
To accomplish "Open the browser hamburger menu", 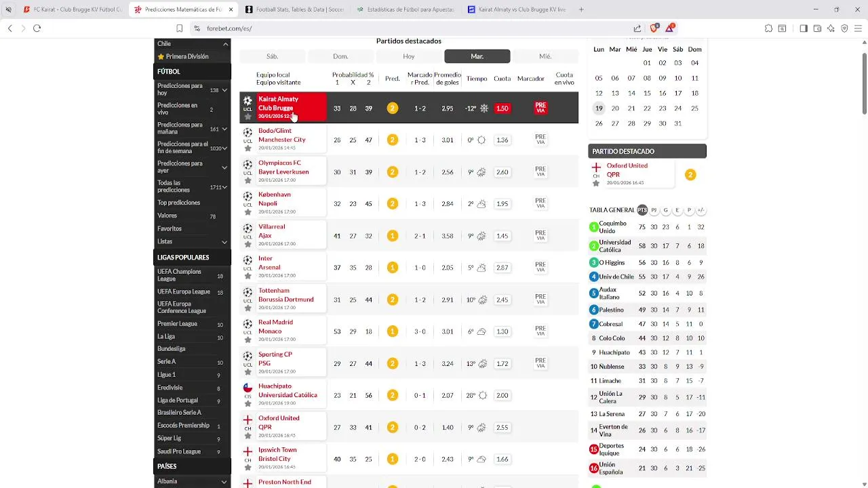I will [x=858, y=28].
